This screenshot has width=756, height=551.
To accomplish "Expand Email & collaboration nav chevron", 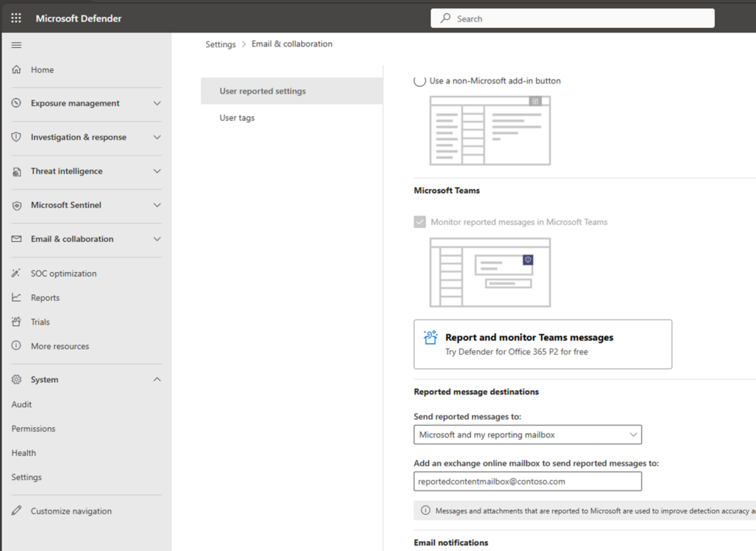I will pos(157,239).
